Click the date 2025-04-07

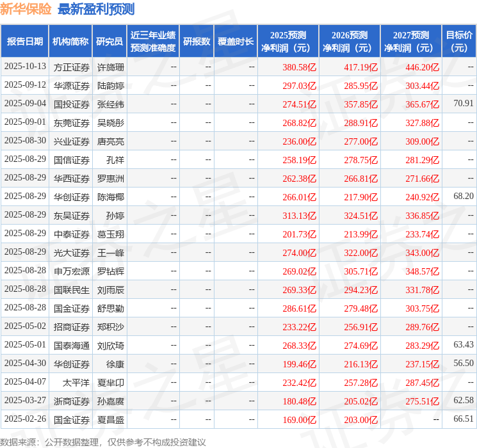(25, 381)
